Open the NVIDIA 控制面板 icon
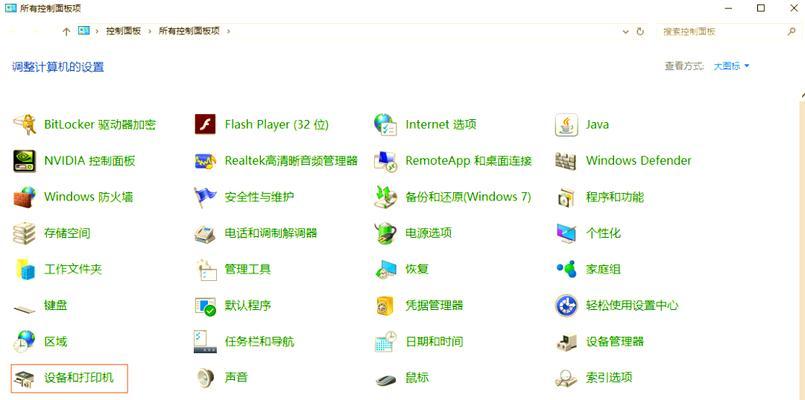 [24, 161]
